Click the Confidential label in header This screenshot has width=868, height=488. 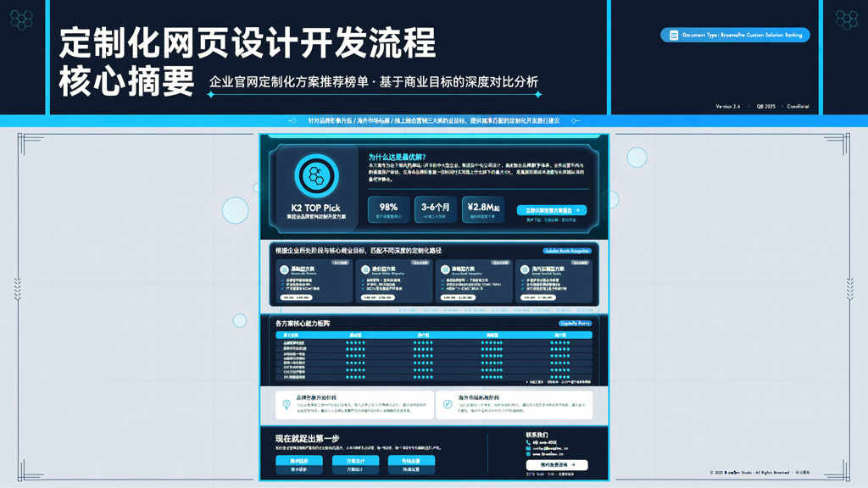coord(798,106)
